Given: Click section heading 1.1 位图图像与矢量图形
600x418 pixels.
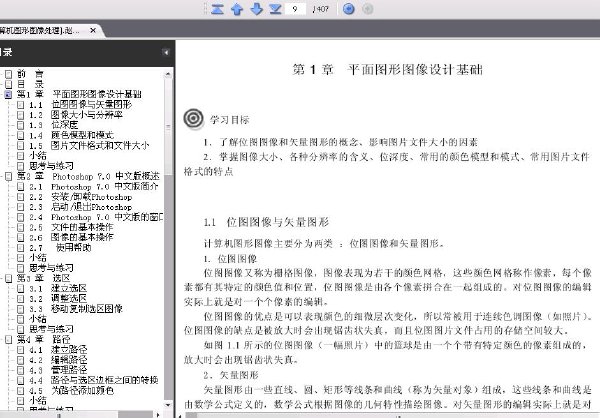Looking at the screenshot, I should pyautogui.click(x=266, y=222).
